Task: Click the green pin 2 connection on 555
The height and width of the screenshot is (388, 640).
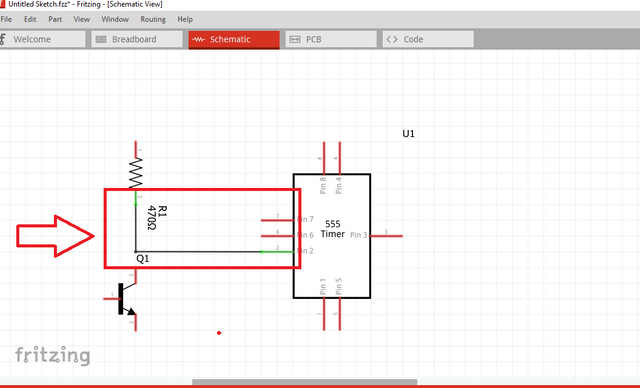Action: coord(277,252)
